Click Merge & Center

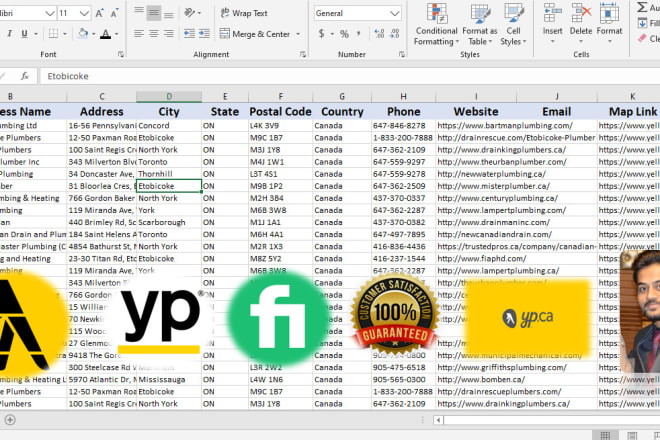[x=255, y=34]
